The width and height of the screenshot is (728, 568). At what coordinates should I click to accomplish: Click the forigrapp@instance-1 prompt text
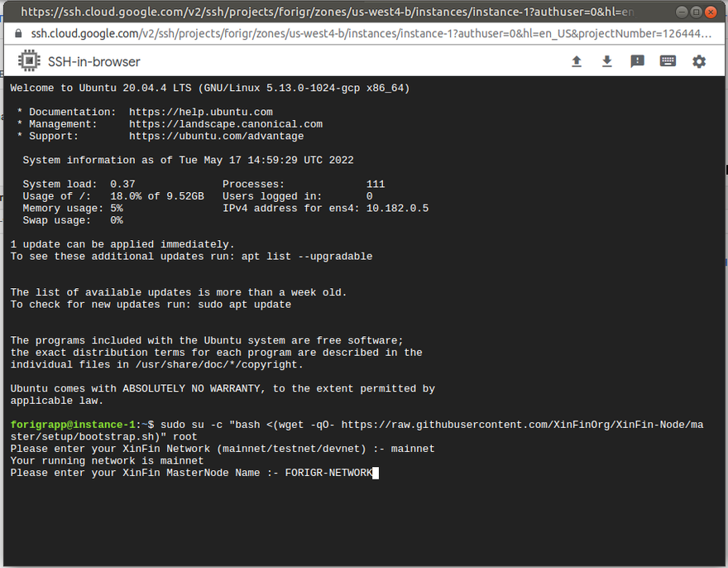pos(72,425)
